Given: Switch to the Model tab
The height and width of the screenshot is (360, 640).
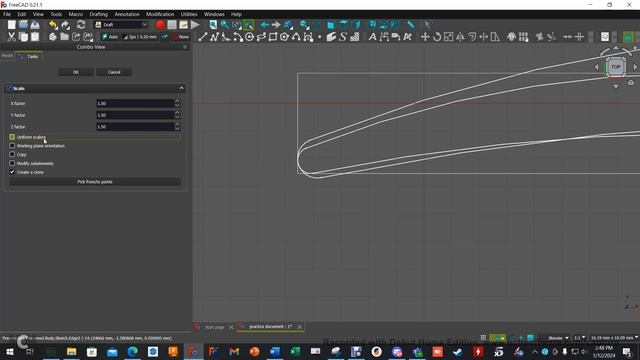Looking at the screenshot, I should (x=7, y=56).
